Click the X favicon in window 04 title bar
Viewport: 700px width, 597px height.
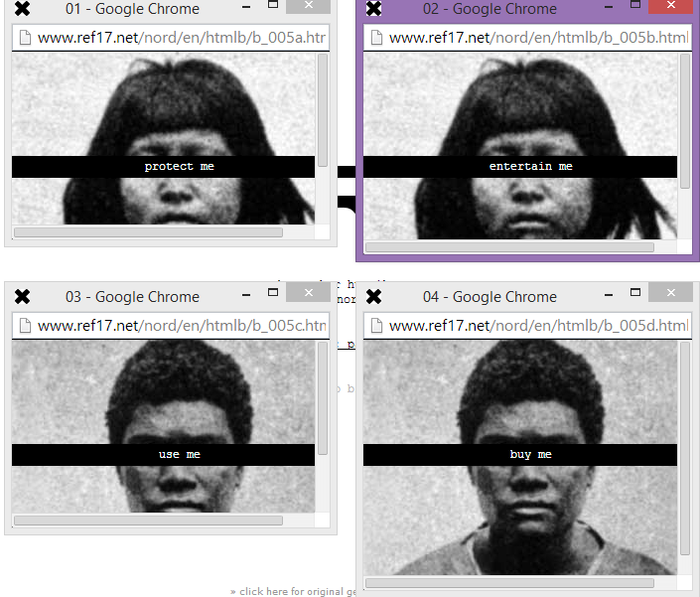coord(373,296)
